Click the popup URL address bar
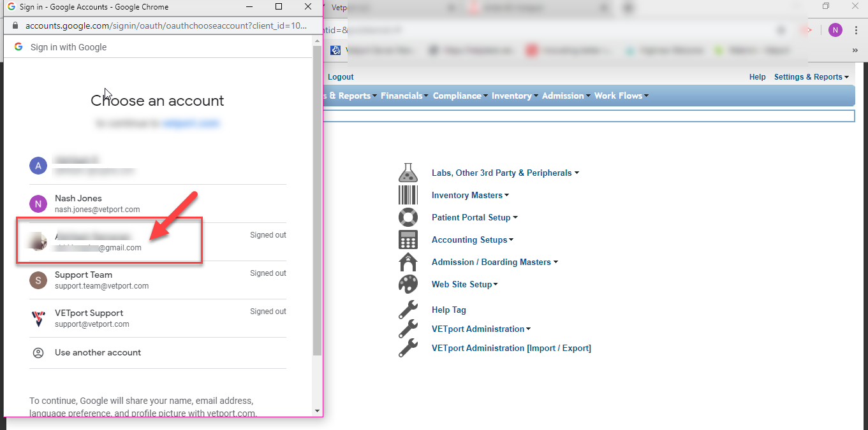 coord(166,26)
